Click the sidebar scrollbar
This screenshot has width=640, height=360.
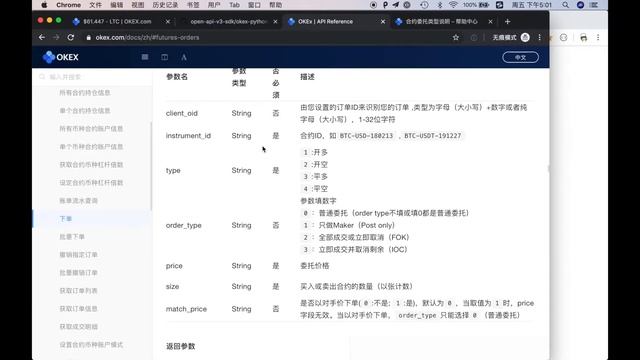151,166
